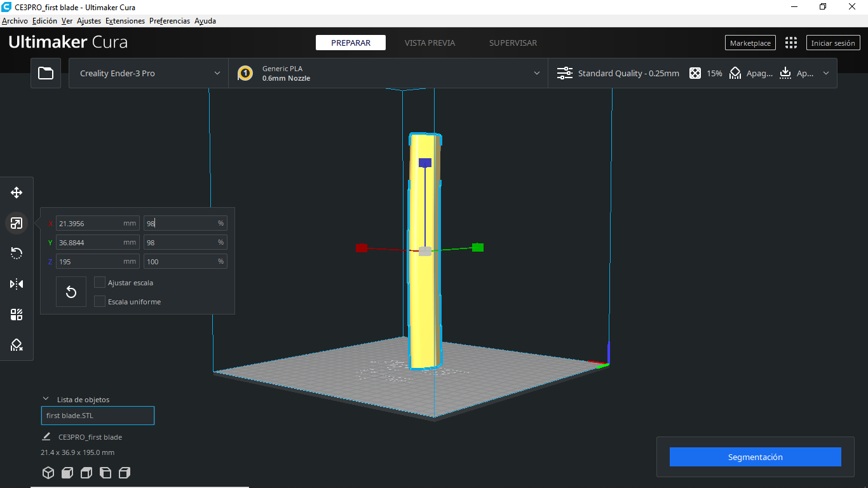
Task: Select the Scale tool
Action: (x=17, y=223)
